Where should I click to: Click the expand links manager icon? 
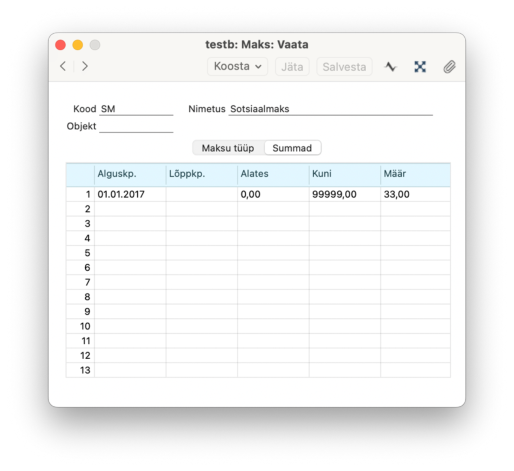click(420, 67)
